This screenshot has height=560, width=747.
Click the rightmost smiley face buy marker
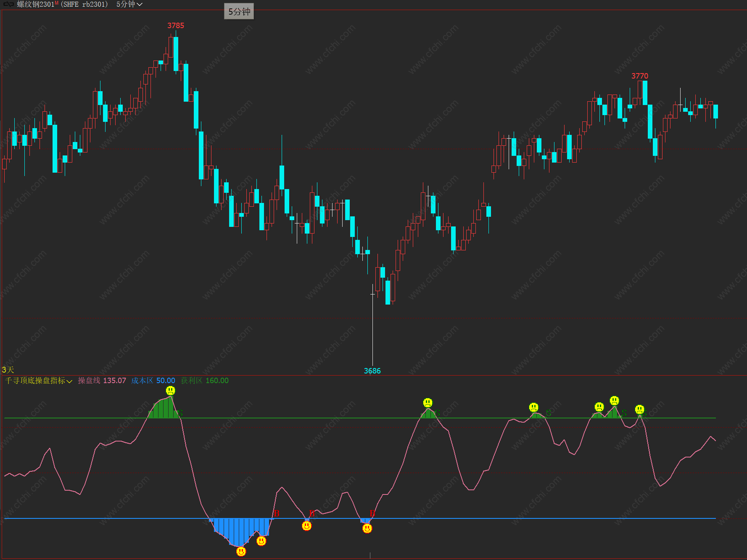point(367,528)
